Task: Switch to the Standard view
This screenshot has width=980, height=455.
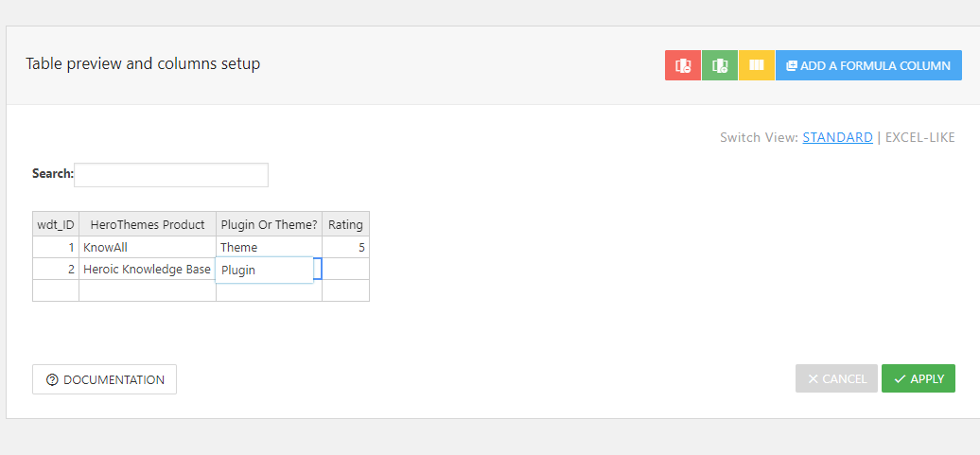Action: click(837, 137)
